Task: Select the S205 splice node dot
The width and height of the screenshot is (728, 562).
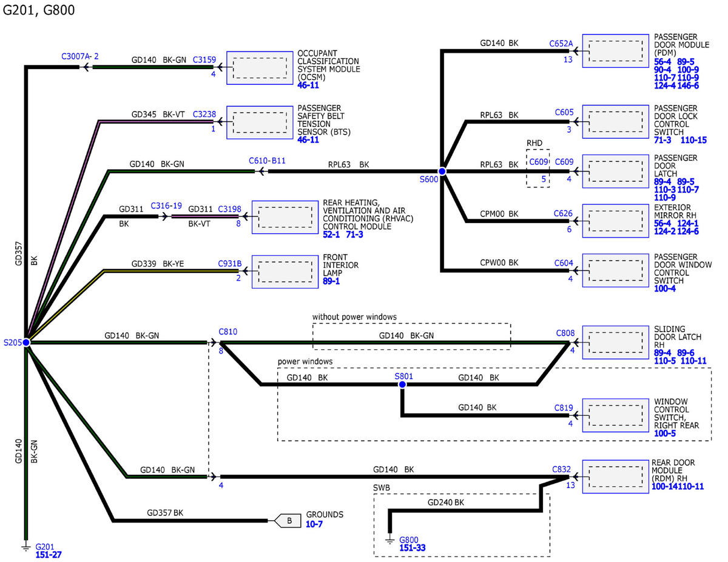Action: [26, 343]
